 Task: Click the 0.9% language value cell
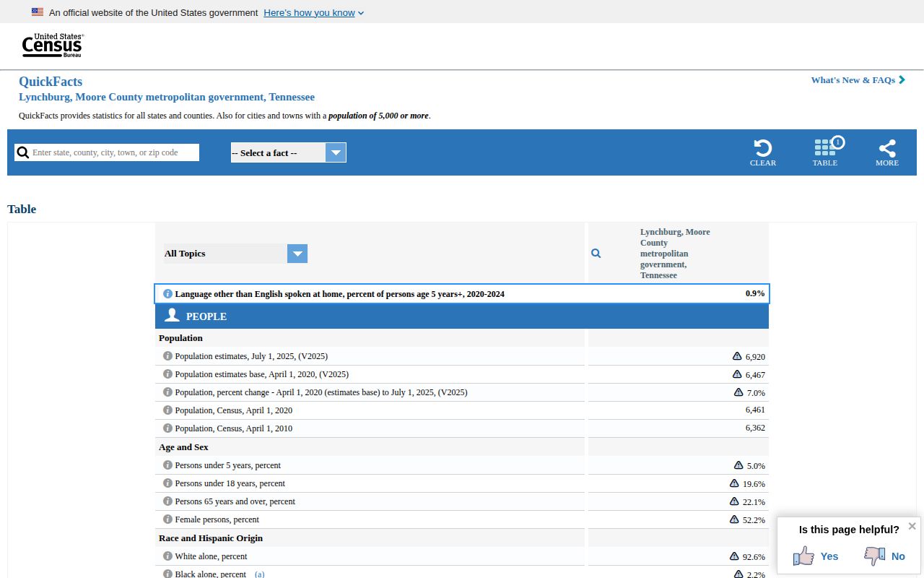755,293
